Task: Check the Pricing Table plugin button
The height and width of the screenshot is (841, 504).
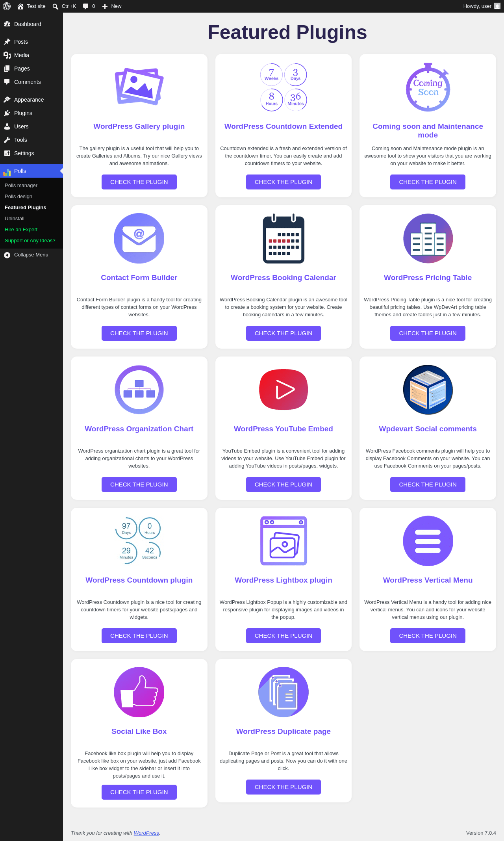Action: click(428, 333)
